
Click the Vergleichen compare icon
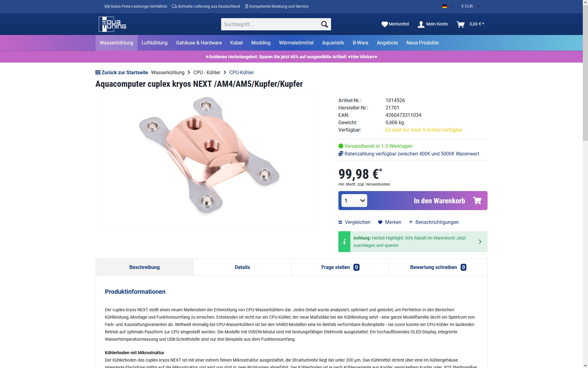[x=340, y=222]
